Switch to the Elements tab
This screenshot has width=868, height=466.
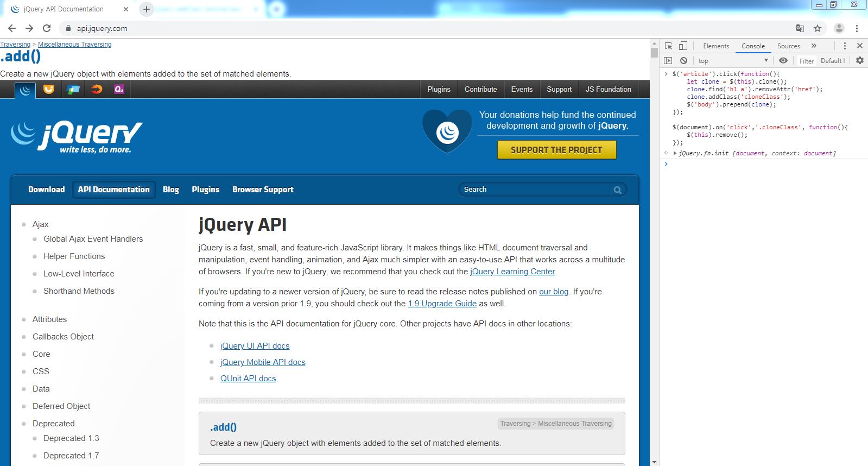(x=716, y=46)
